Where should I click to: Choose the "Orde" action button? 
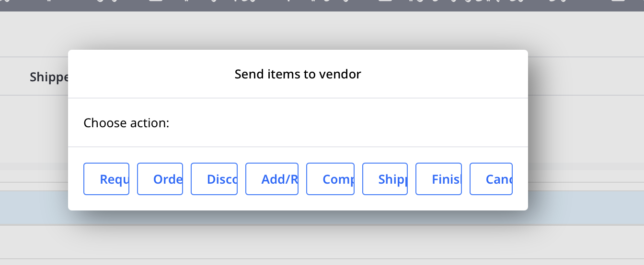(x=160, y=179)
